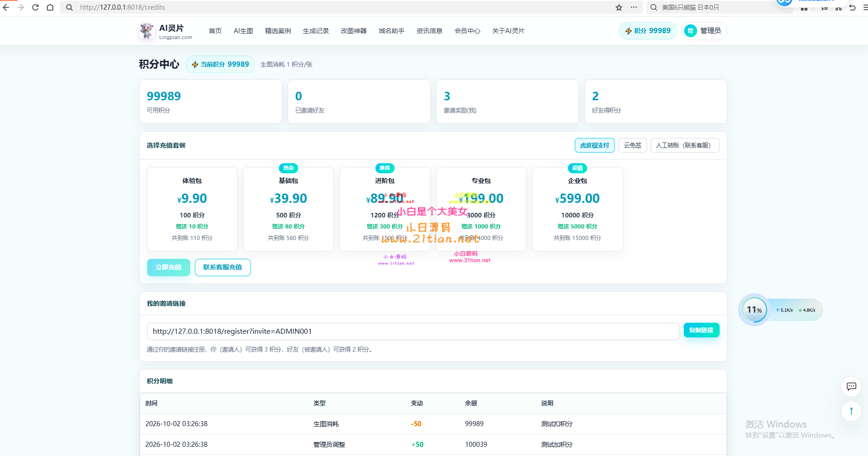Choose the 基础包 ¥39.90 package
Image resolution: width=868 pixels, height=456 pixels.
pyautogui.click(x=289, y=209)
